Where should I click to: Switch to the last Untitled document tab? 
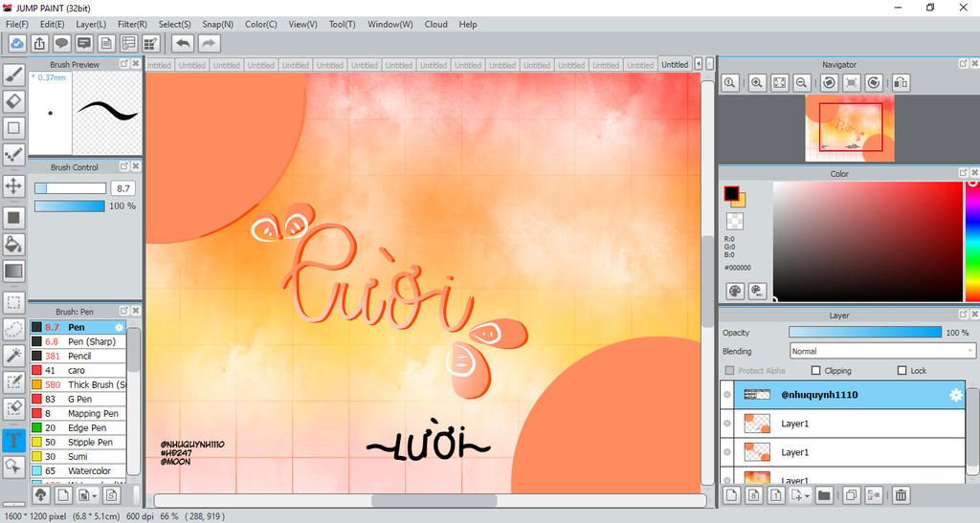675,64
